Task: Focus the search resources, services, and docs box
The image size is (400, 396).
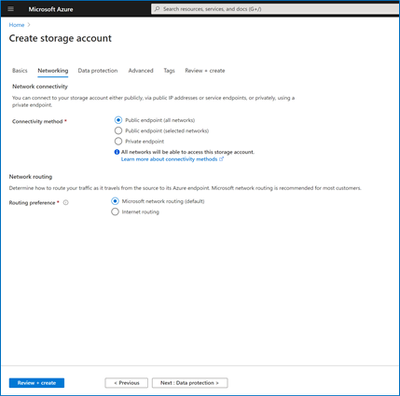Action: click(x=275, y=9)
